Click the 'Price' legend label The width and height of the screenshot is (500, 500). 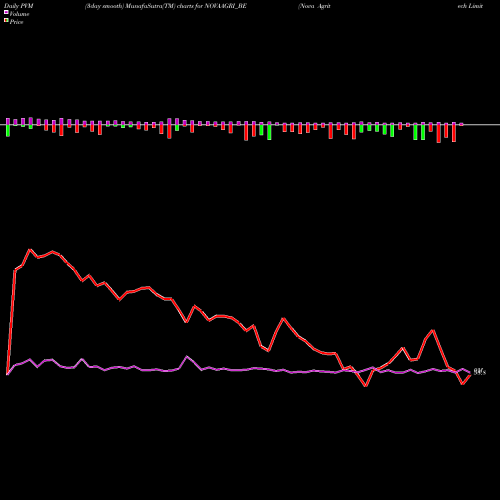click(x=16, y=22)
